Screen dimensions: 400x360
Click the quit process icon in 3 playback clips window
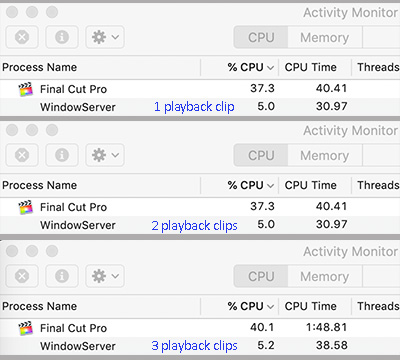coord(22,276)
